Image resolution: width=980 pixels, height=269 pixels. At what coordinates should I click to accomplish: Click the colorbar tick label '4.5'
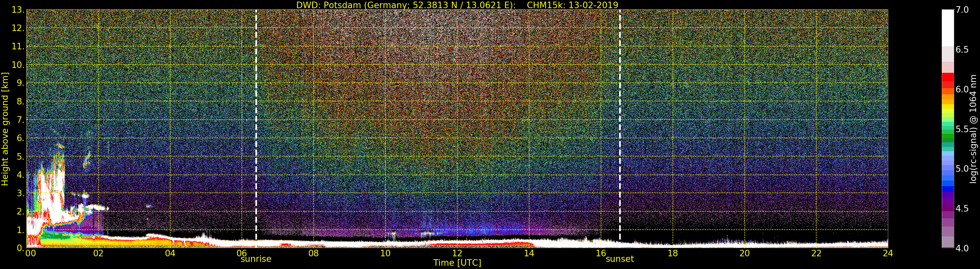point(962,209)
